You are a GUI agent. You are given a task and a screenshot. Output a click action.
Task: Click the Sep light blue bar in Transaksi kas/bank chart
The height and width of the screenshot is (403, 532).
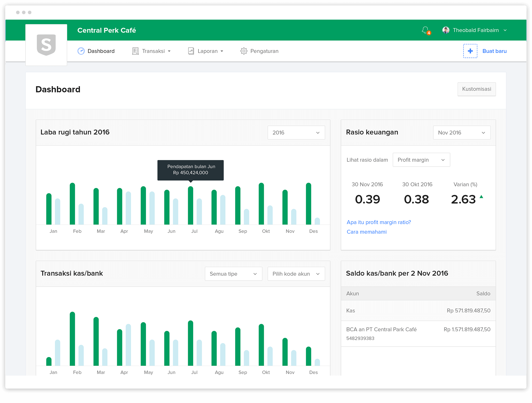tap(246, 358)
